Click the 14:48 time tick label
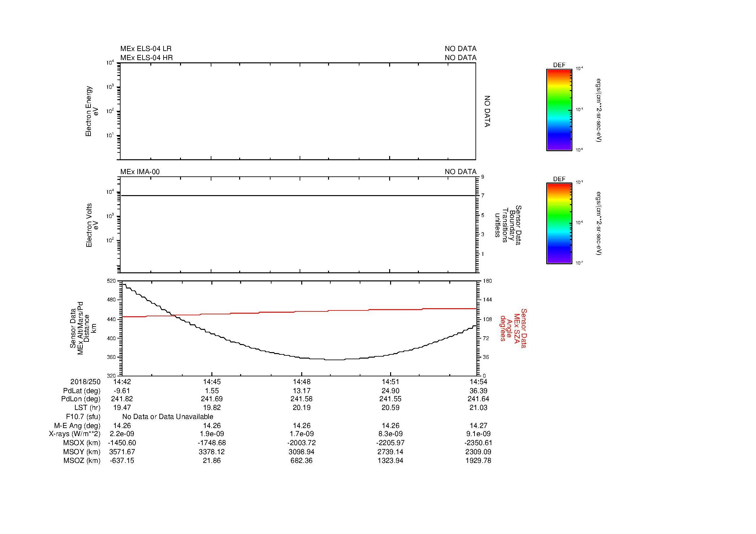Screen dimensions: 756x534 [301, 382]
